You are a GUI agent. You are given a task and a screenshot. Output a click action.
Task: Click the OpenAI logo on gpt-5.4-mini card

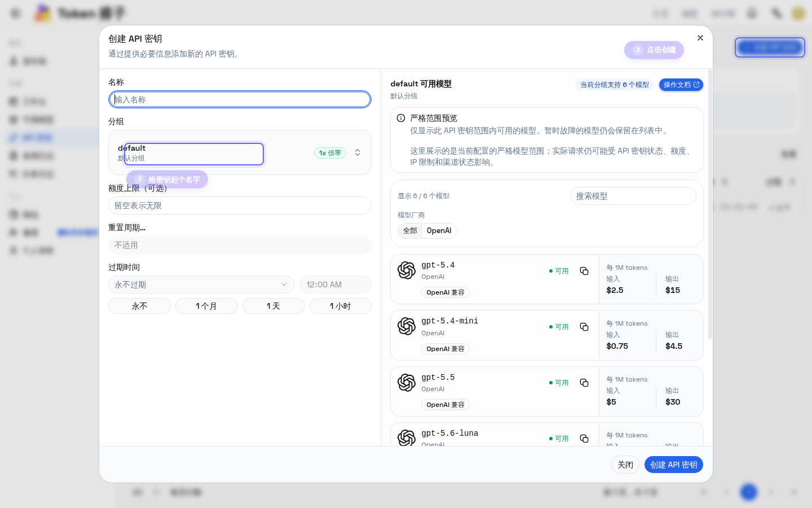pos(407,326)
